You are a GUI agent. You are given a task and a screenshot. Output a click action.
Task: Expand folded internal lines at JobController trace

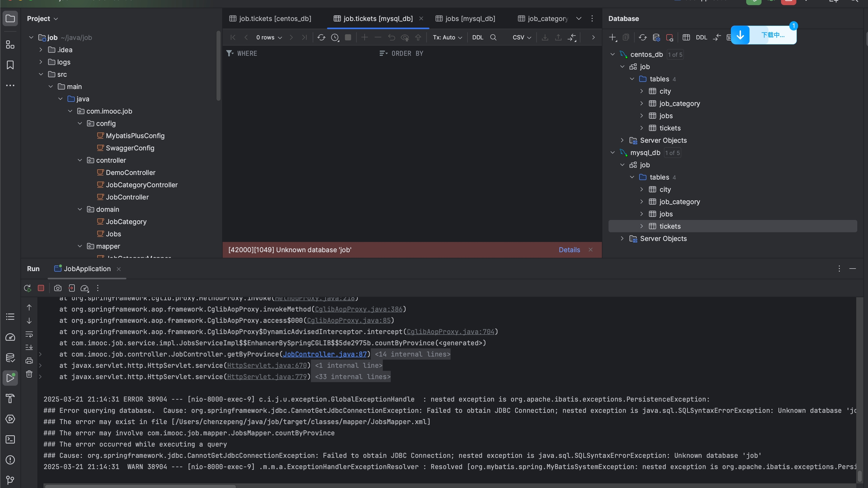pyautogui.click(x=40, y=354)
